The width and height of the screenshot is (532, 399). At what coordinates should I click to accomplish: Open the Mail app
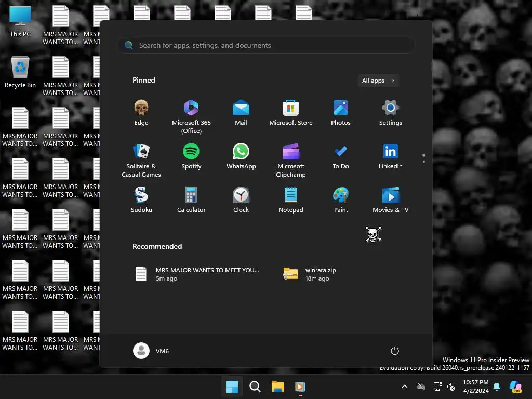point(241,113)
